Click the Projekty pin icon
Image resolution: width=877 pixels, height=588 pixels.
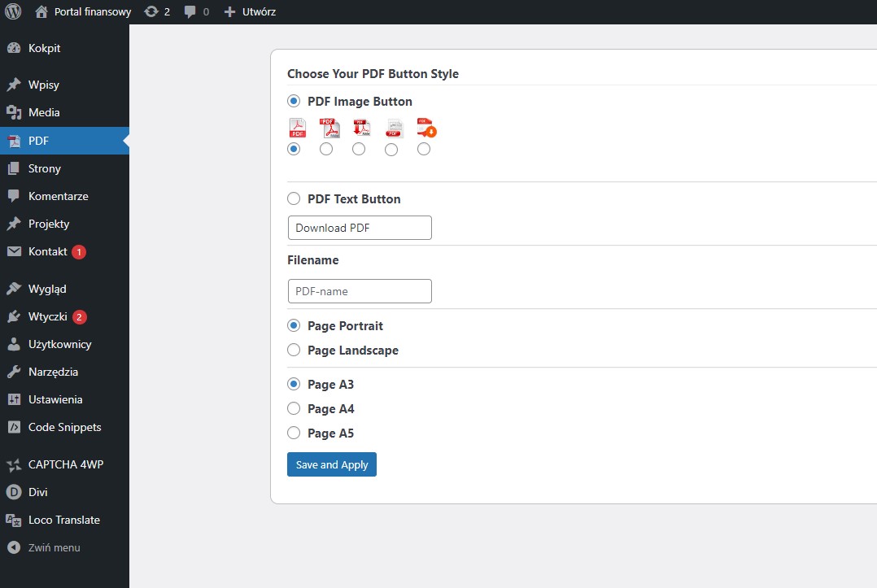tap(14, 224)
